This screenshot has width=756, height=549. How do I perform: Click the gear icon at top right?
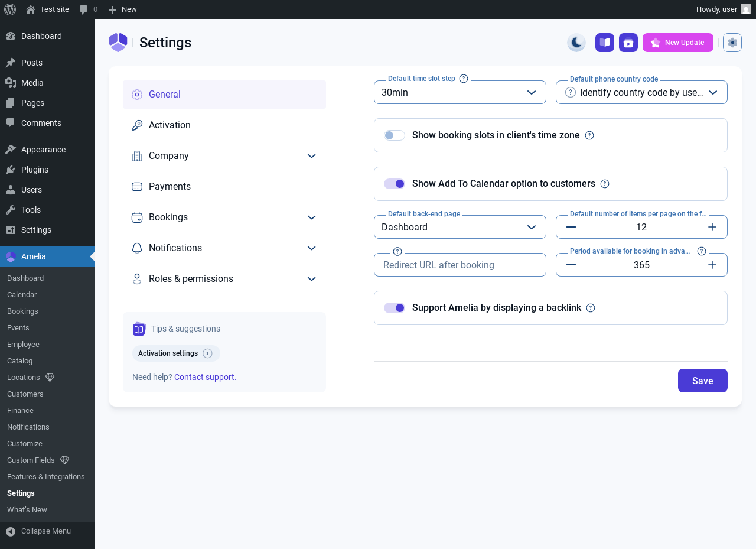click(x=732, y=43)
